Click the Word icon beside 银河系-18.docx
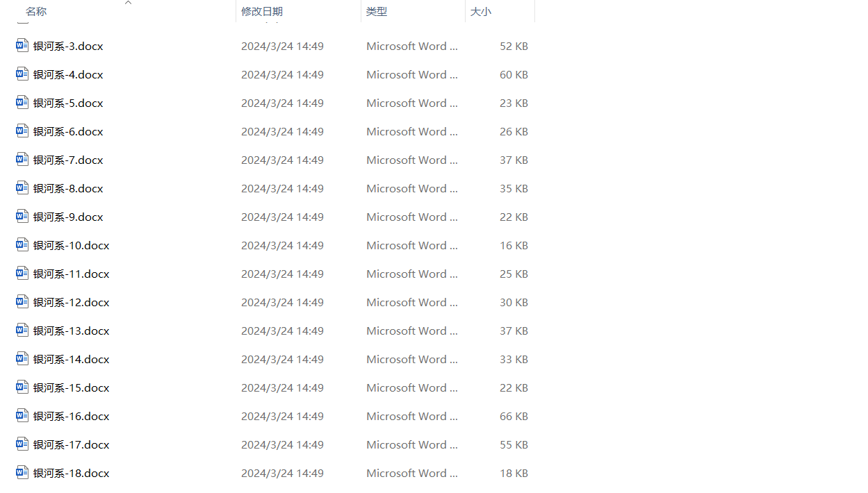868x493 pixels. click(x=21, y=472)
